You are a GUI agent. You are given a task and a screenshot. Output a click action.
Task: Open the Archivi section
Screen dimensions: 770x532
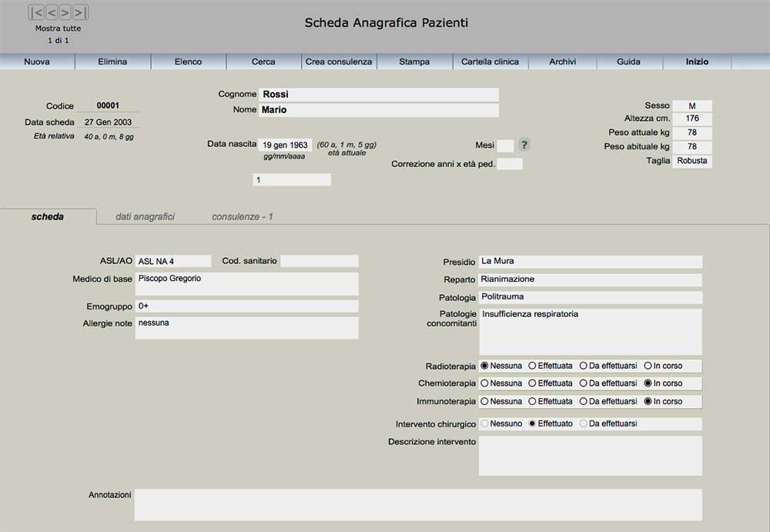563,62
